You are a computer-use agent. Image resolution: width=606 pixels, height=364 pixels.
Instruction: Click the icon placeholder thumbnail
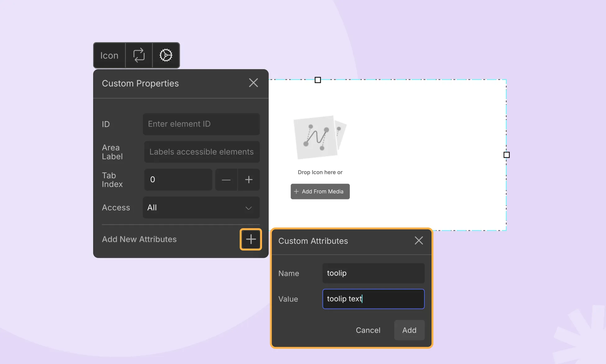320,137
